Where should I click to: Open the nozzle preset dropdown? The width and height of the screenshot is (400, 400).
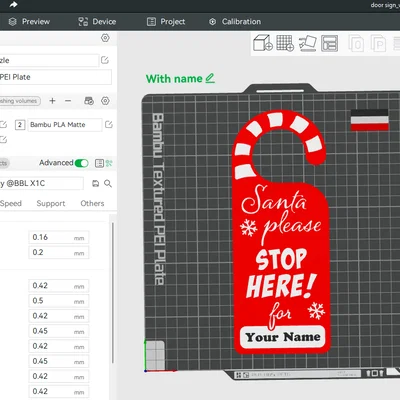(49, 60)
